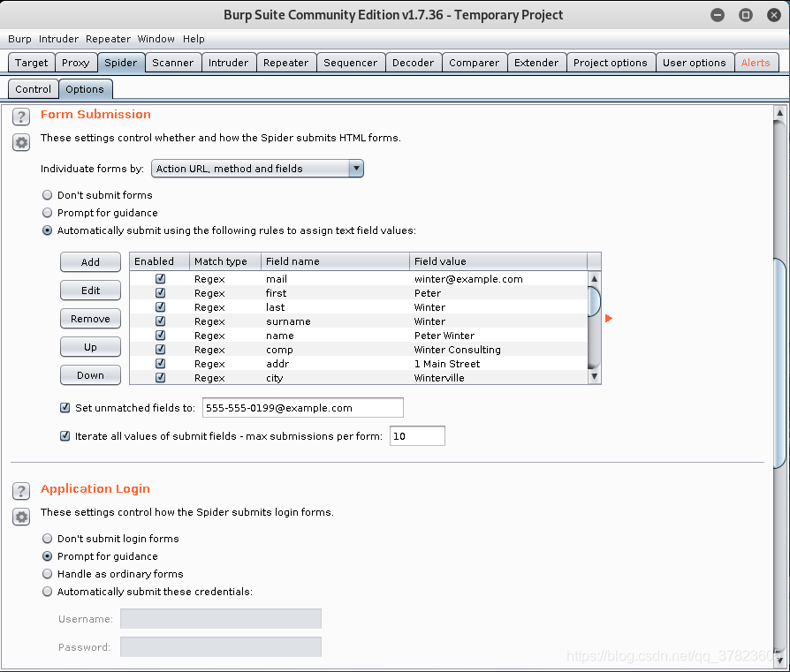Switch to the Decoder tab
Image resolution: width=790 pixels, height=672 pixels.
(x=414, y=63)
